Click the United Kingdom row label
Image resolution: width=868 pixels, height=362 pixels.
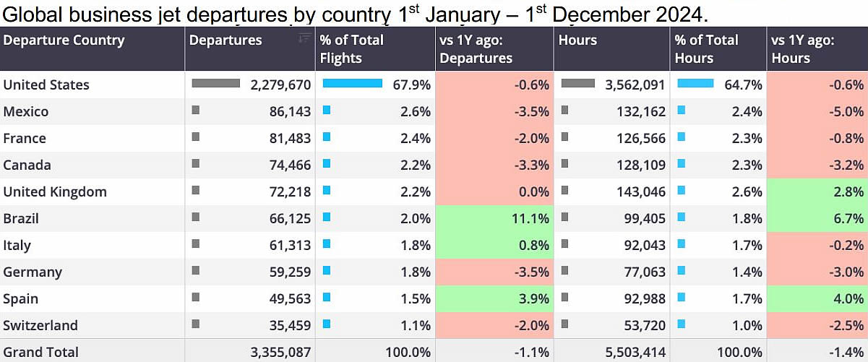[55, 191]
